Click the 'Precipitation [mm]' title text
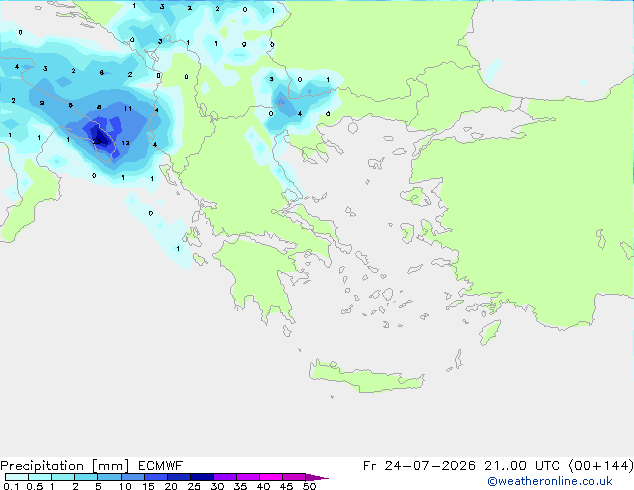634x490 pixels. 64,466
